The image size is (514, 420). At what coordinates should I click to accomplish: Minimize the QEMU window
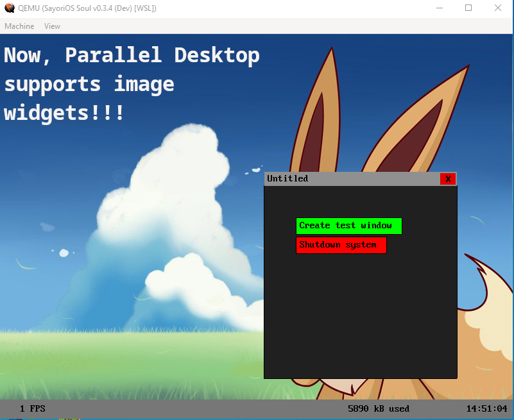pyautogui.click(x=440, y=8)
